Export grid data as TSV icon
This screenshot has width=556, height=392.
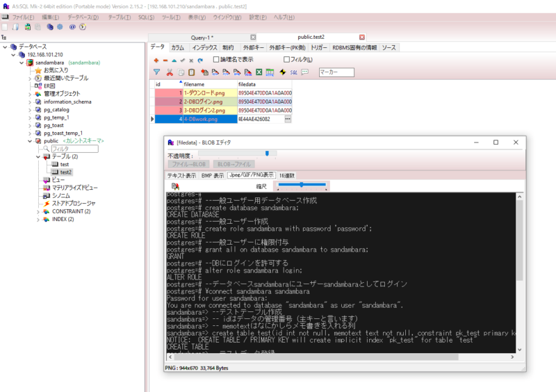(x=226, y=72)
